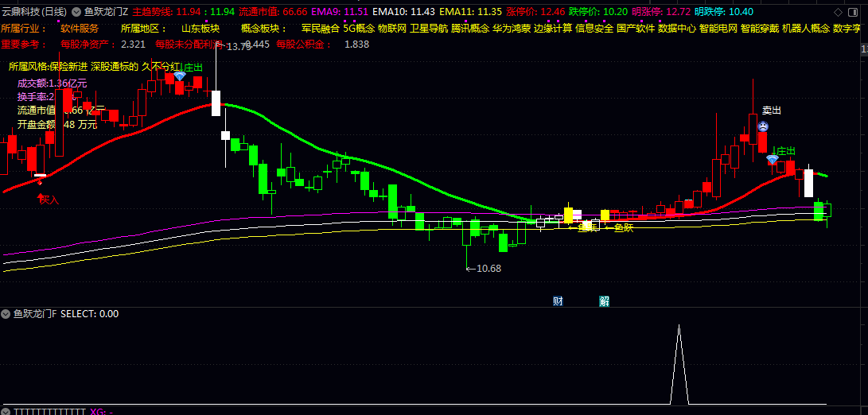This screenshot has width=868, height=415.
Task: Click the 解 marker on the timeline
Action: pos(604,301)
